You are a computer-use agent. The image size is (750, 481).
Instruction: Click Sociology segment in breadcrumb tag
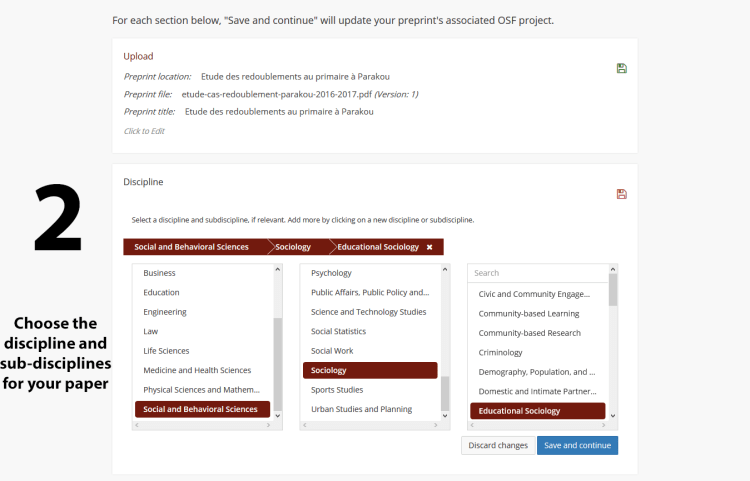(293, 247)
